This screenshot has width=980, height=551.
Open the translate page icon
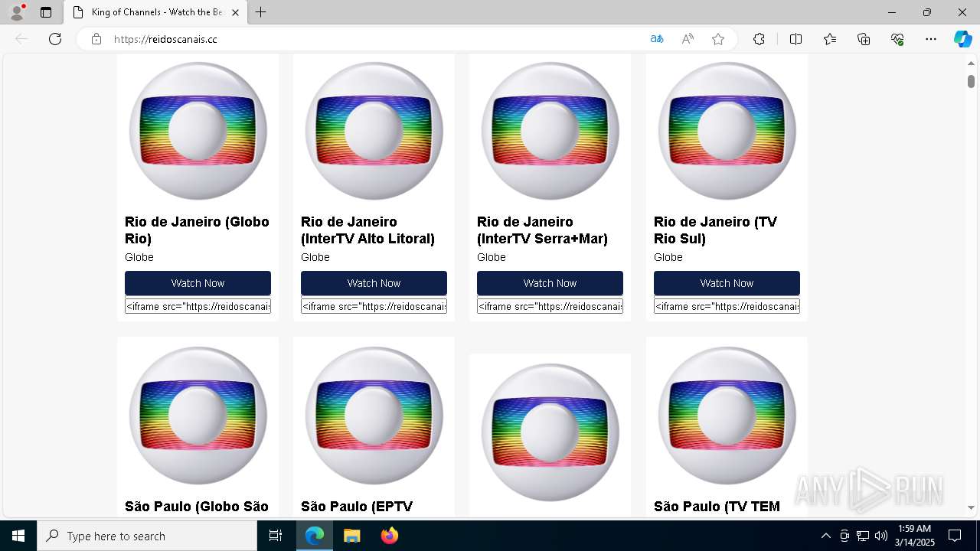click(656, 39)
